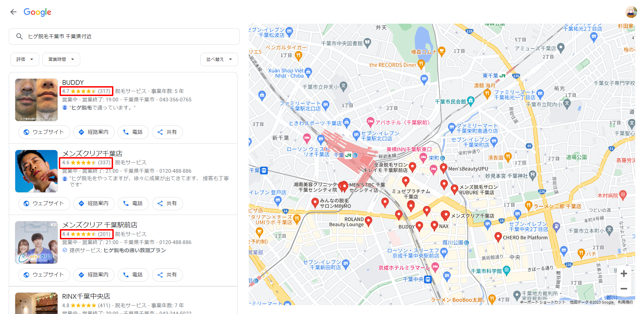Viewport: 644px width, 314px height.
Task: Open メンズクリア千葉店 photo thumbnail
Action: [x=37, y=171]
